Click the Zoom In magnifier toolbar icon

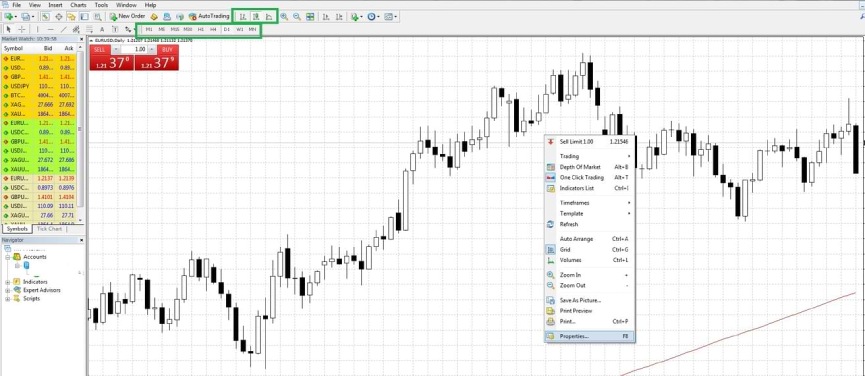coord(284,17)
